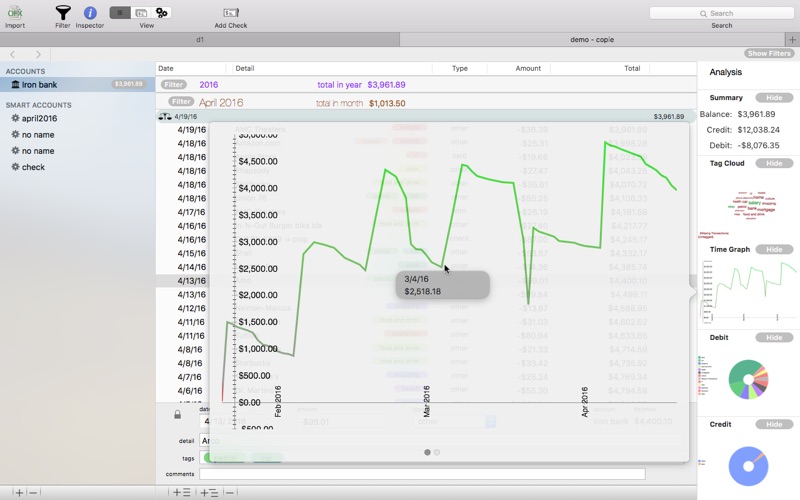Hide the Debit section
Screen dimensions: 800x500
click(x=774, y=338)
